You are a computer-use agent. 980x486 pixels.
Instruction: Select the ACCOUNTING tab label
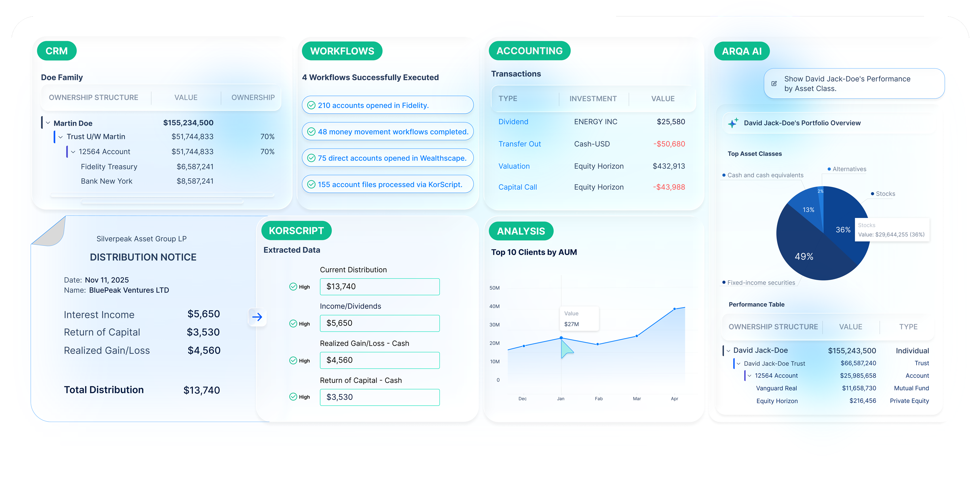(529, 51)
